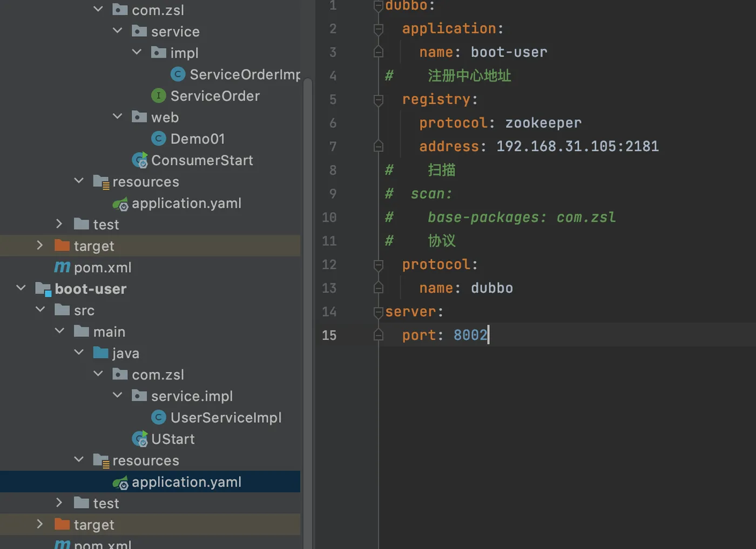Collapse the main folder chevron
This screenshot has height=549, width=756.
point(59,331)
